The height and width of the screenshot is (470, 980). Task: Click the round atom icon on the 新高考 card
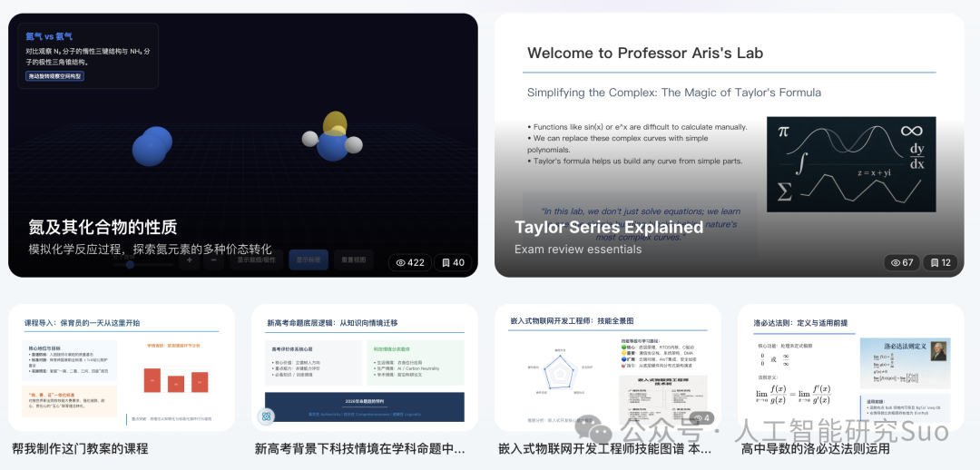tap(266, 416)
